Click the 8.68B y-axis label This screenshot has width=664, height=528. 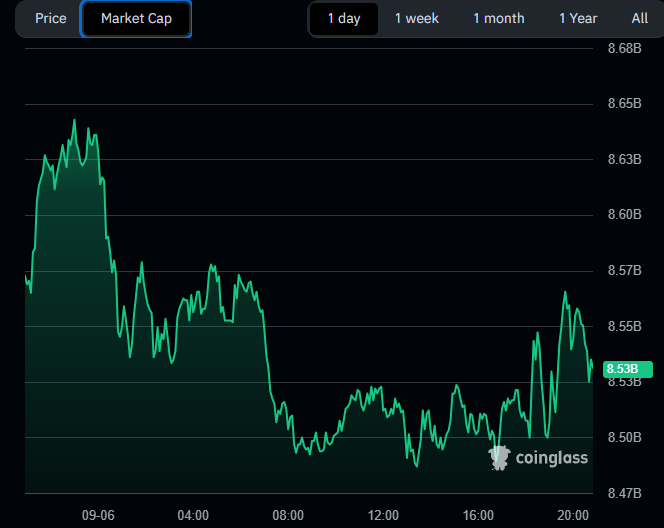(623, 48)
